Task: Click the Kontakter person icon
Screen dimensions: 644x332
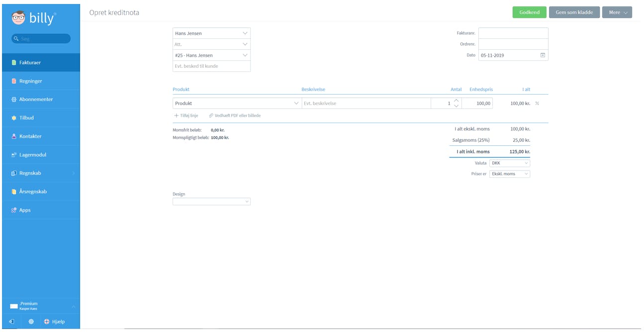Action: 14,136
